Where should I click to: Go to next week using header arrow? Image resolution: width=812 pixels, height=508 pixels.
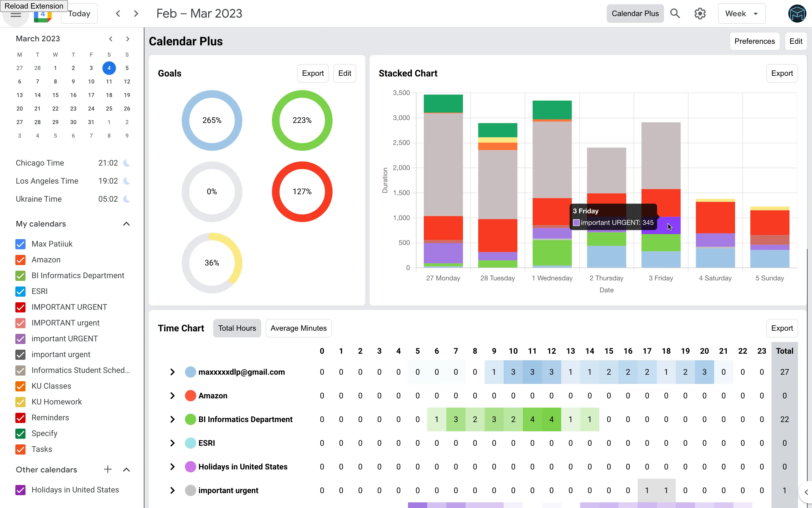(x=136, y=14)
